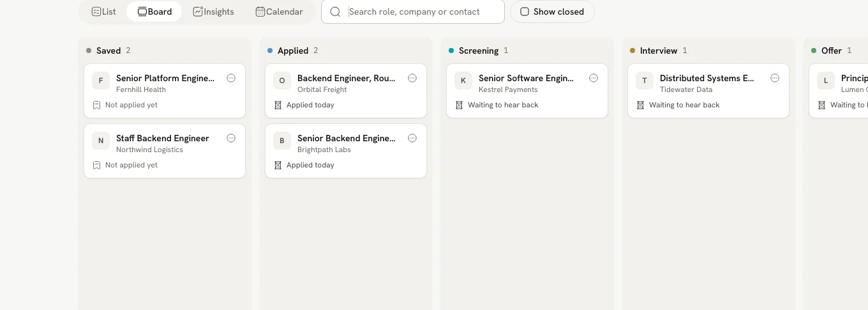The height and width of the screenshot is (310, 868).
Task: Open the Insights tab
Action: (x=213, y=12)
